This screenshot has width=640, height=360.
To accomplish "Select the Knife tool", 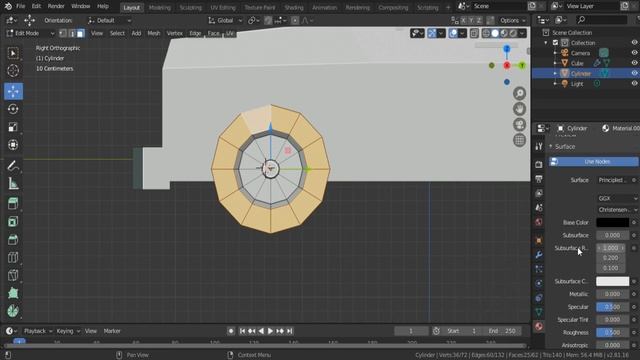I will tap(13, 275).
